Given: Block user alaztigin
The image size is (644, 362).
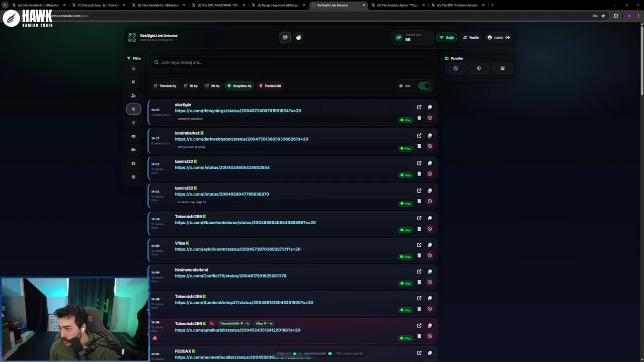Looking at the screenshot, I should [430, 118].
